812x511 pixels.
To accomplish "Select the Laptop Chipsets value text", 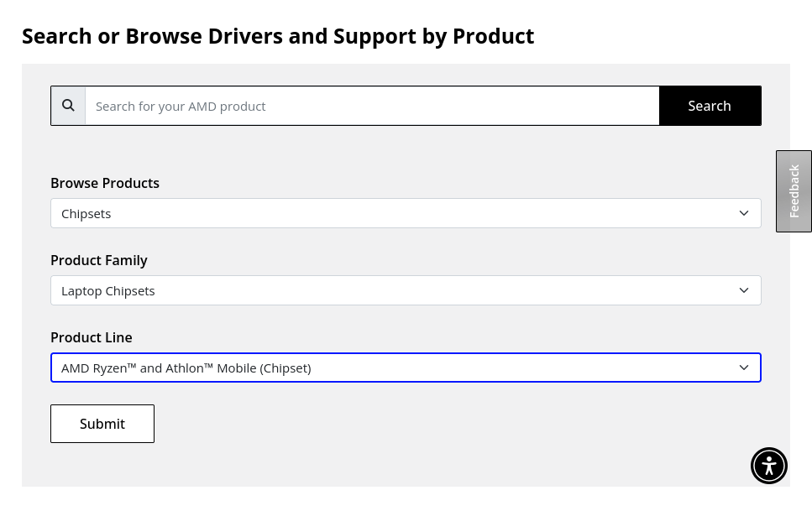I will click(x=108, y=290).
